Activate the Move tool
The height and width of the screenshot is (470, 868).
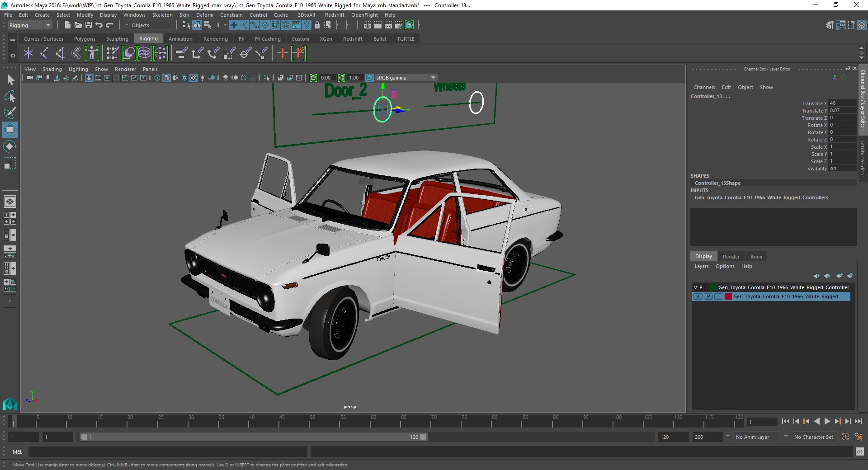pos(10,130)
